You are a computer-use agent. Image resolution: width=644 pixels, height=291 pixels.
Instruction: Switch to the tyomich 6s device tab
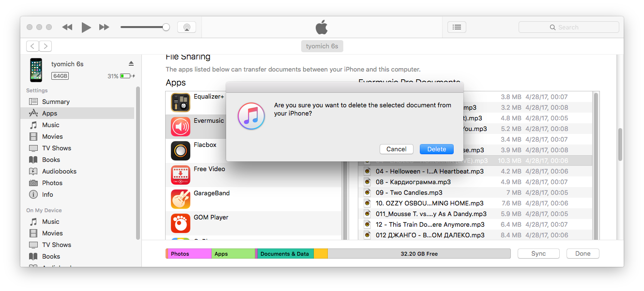(322, 46)
